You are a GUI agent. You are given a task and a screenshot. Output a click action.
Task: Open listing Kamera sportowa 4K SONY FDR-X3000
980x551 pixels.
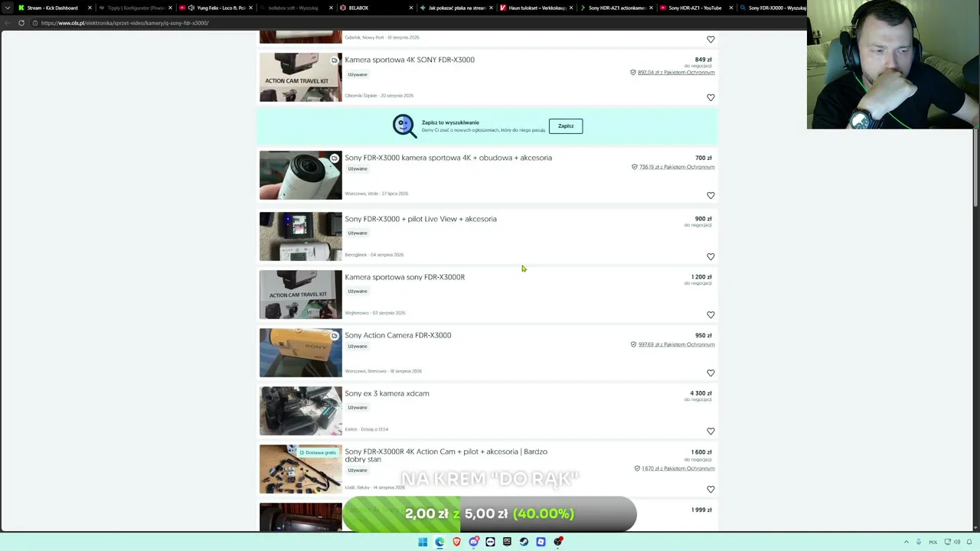(x=410, y=60)
